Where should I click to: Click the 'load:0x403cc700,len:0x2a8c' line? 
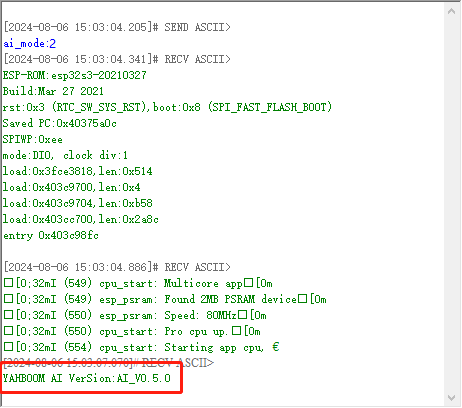[81, 219]
